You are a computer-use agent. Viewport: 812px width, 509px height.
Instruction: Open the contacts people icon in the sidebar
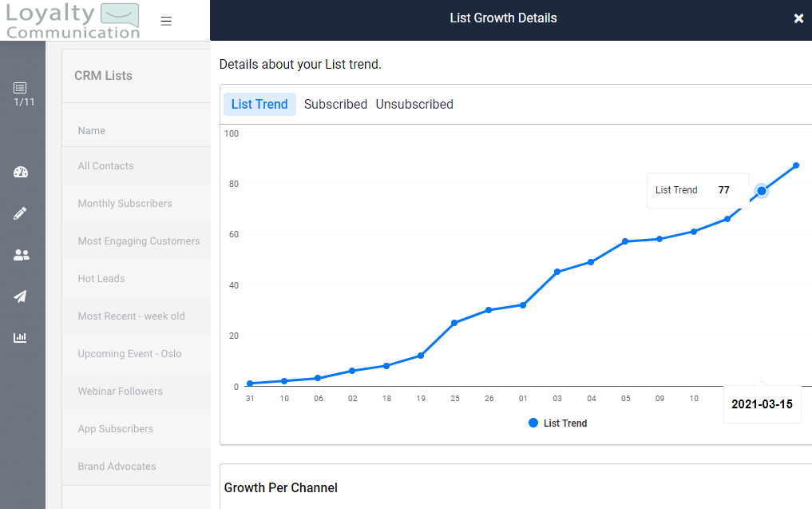point(20,255)
